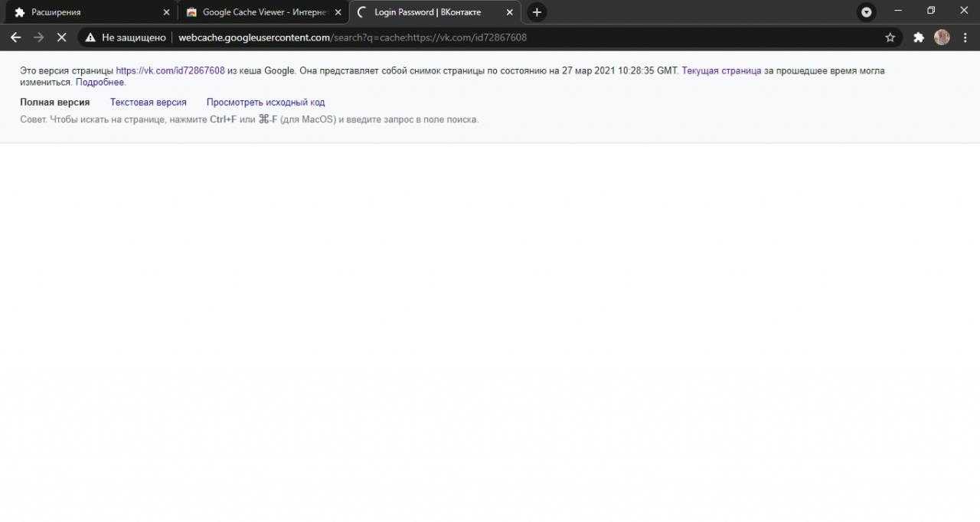Stop page loading with the X button
The height and width of the screenshot is (522, 980).
point(62,38)
